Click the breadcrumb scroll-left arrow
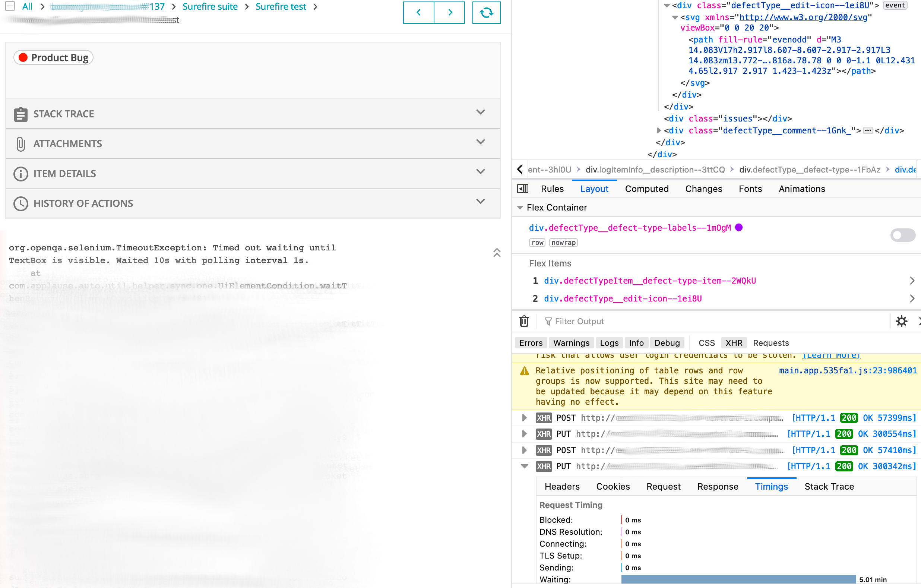Viewport: 921px width, 588px height. [520, 170]
